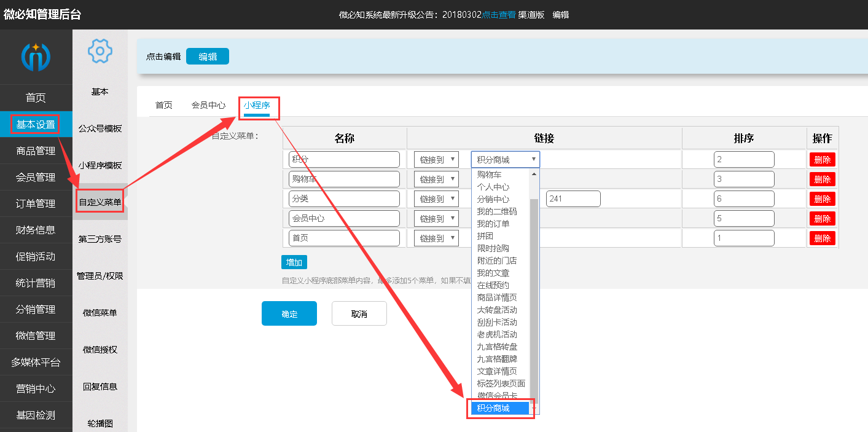Select 自定义菜单 in the settings submenu
This screenshot has height=432, width=868.
[x=100, y=200]
